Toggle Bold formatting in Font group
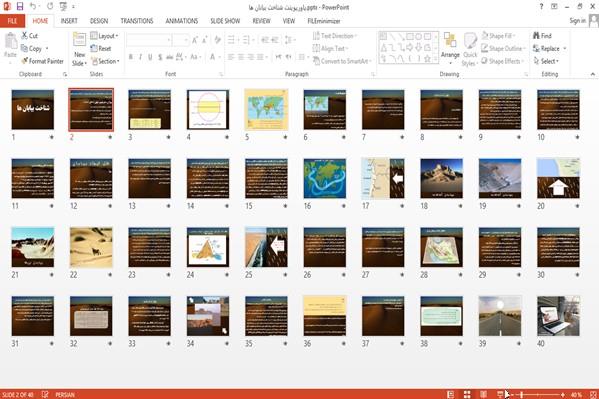The height and width of the screenshot is (399, 599). [x=131, y=57]
